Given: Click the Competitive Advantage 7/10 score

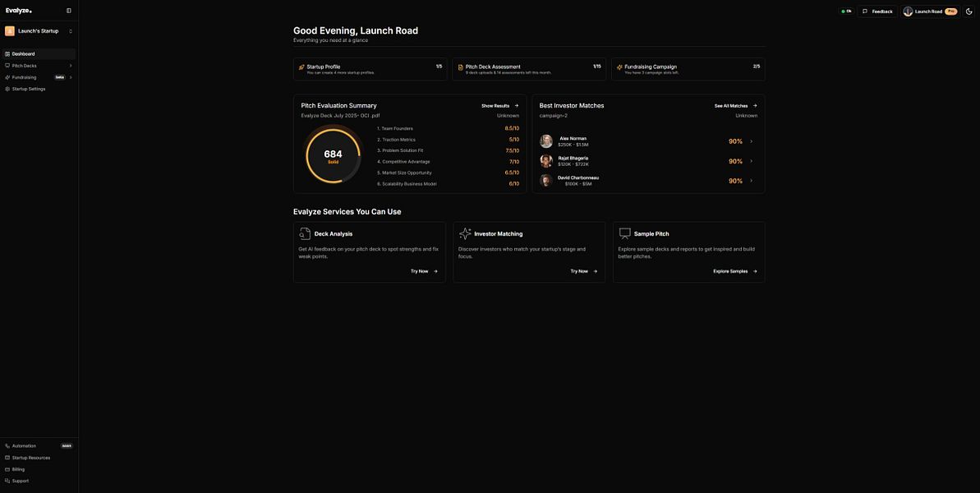Looking at the screenshot, I should pyautogui.click(x=513, y=162).
